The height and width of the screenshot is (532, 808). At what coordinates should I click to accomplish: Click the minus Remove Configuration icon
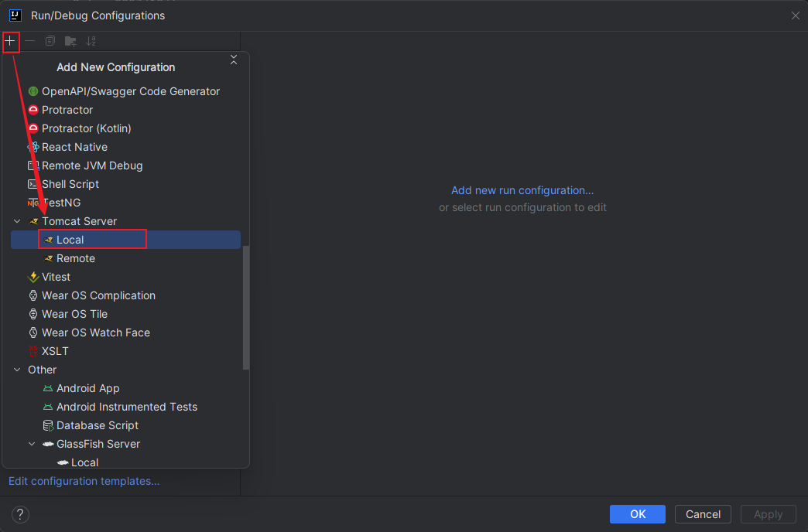[x=30, y=41]
